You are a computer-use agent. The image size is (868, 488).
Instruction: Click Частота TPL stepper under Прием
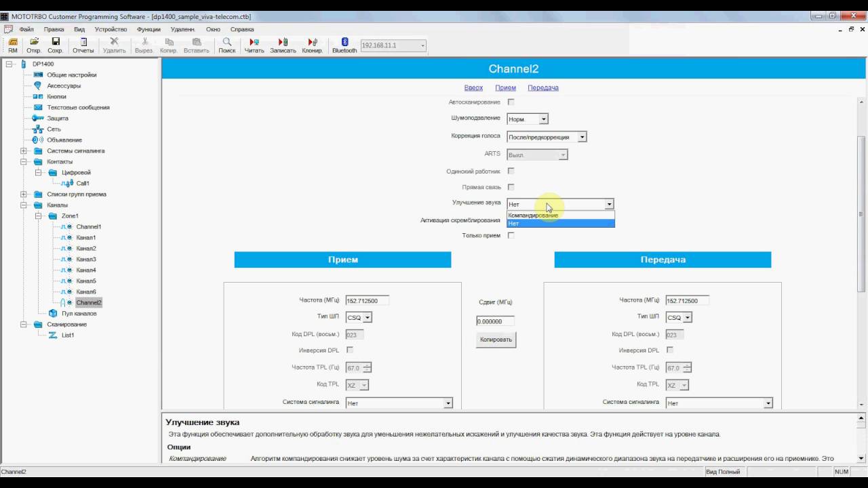(367, 367)
